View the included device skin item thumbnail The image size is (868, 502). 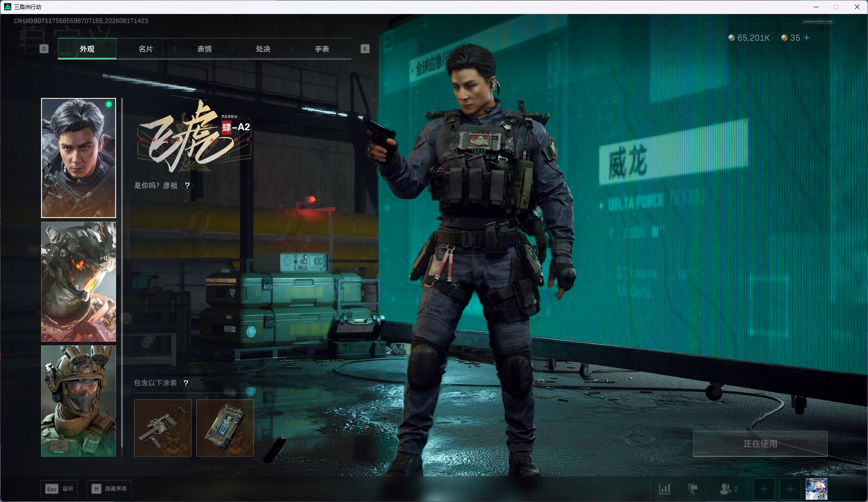tap(225, 428)
